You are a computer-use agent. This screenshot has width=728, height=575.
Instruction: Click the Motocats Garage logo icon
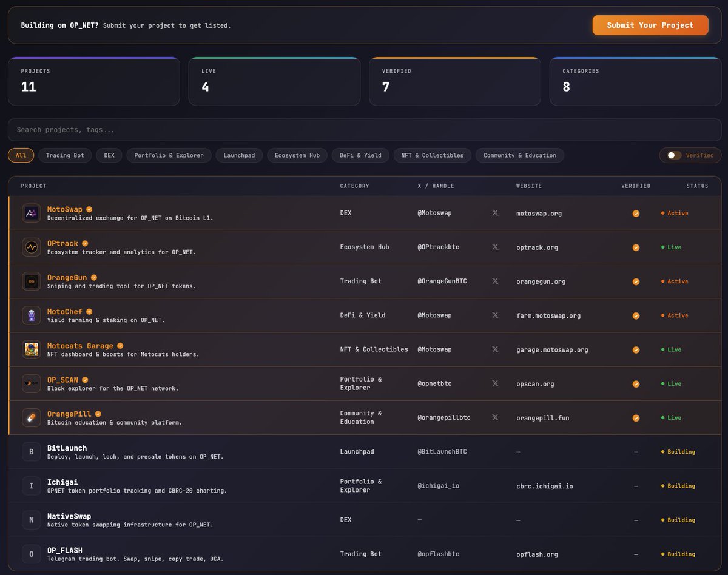pos(32,349)
